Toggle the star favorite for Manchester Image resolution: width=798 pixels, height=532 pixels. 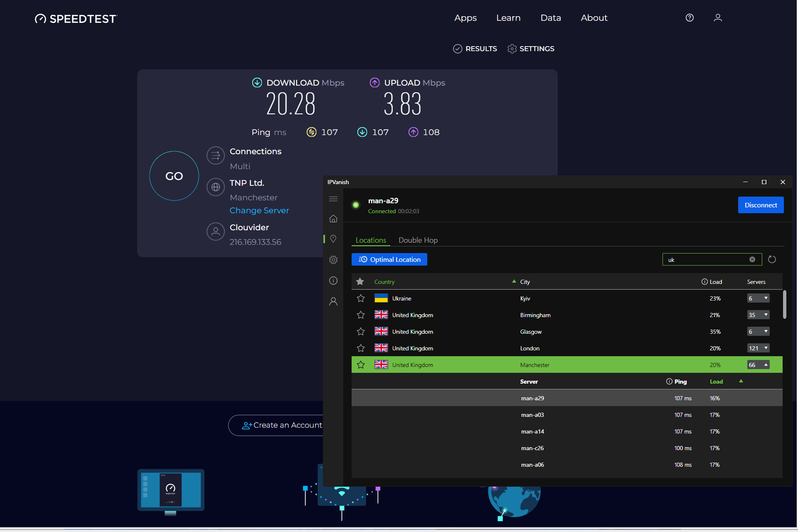(361, 365)
